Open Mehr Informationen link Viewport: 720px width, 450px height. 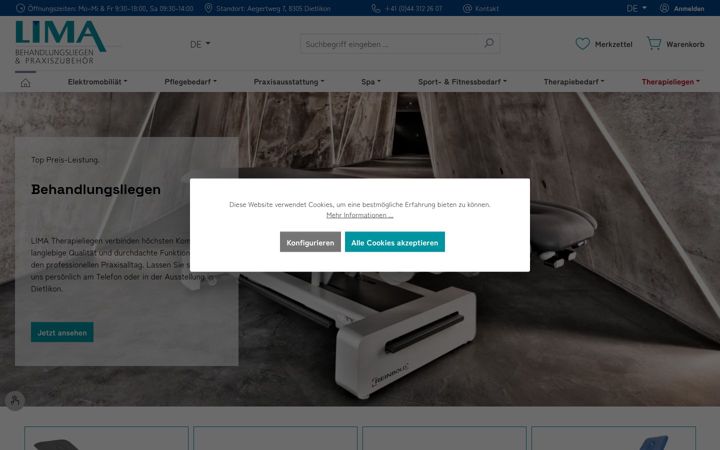click(360, 215)
